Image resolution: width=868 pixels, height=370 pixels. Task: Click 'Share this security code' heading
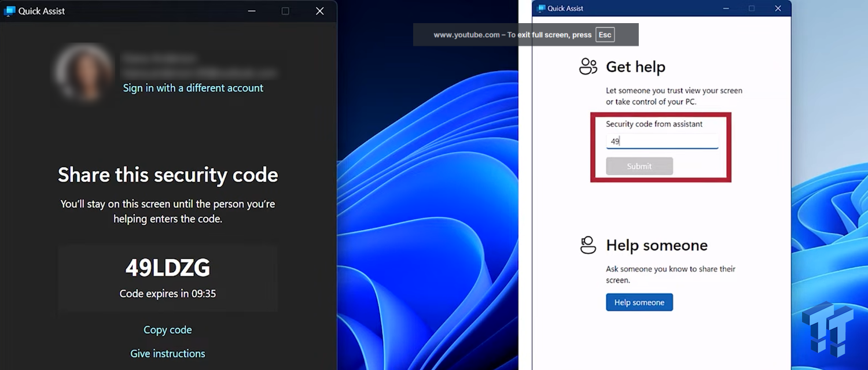click(x=168, y=175)
